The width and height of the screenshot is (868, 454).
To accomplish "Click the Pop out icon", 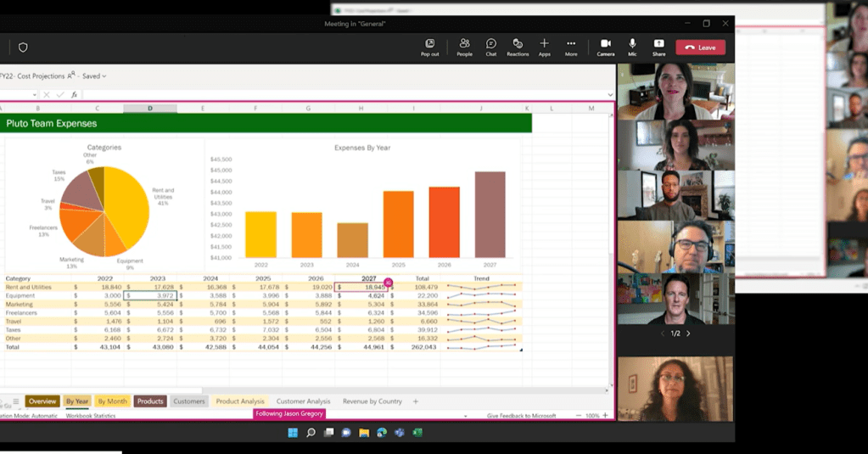I will pyautogui.click(x=429, y=43).
